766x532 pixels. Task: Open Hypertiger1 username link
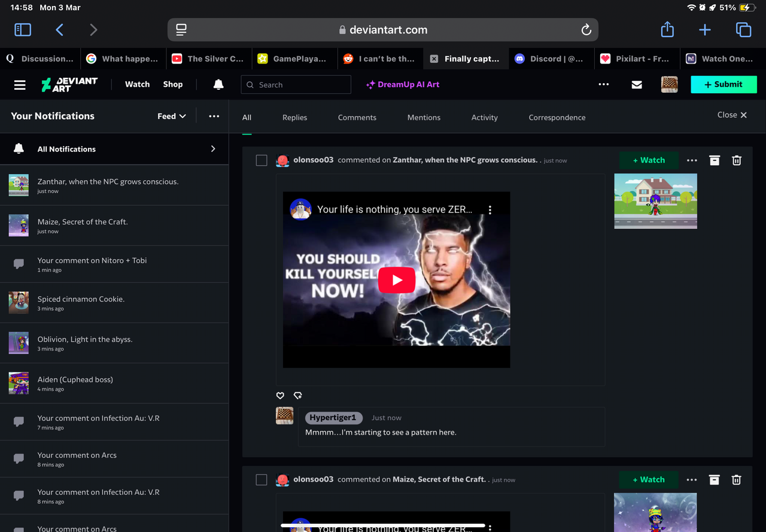[333, 418]
